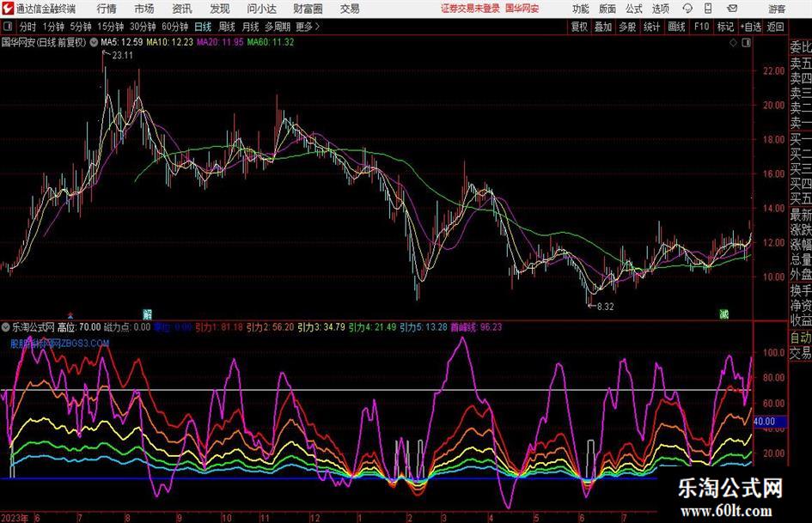Screen dimensions: 812x523
Task: Click the 引力3: 34.79 indicator value
Action: click(321, 327)
